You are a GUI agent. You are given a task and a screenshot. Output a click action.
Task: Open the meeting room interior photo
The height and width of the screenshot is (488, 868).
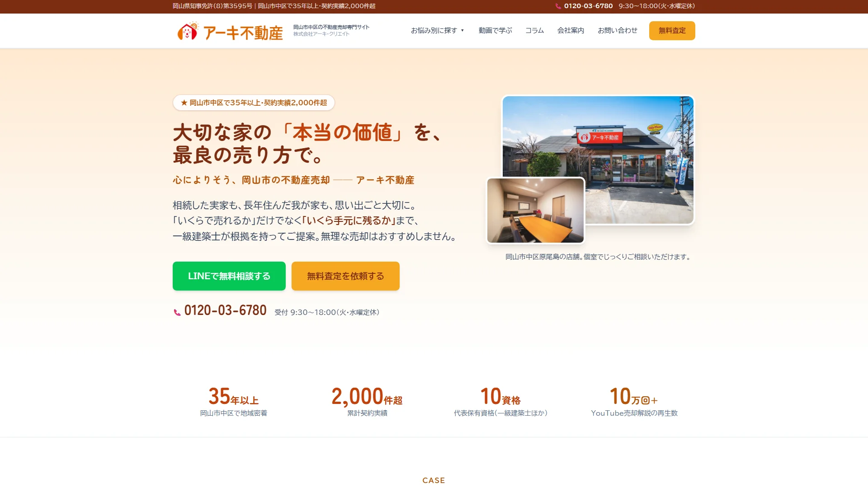(x=535, y=211)
